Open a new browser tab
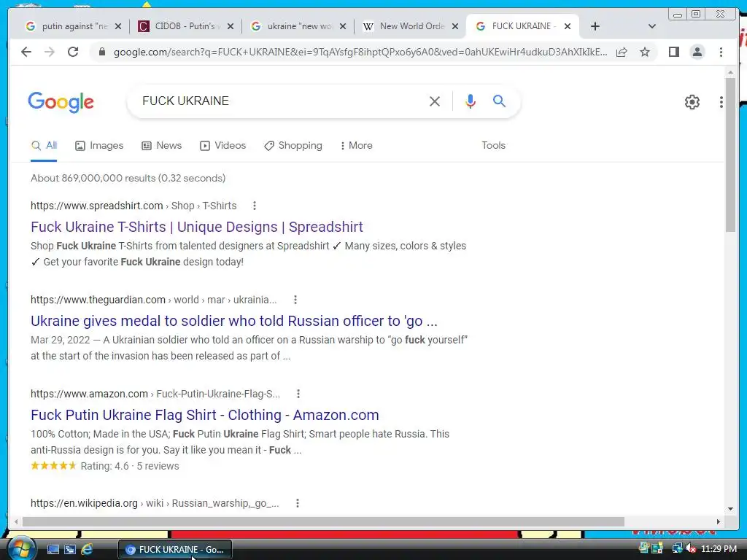 tap(595, 26)
